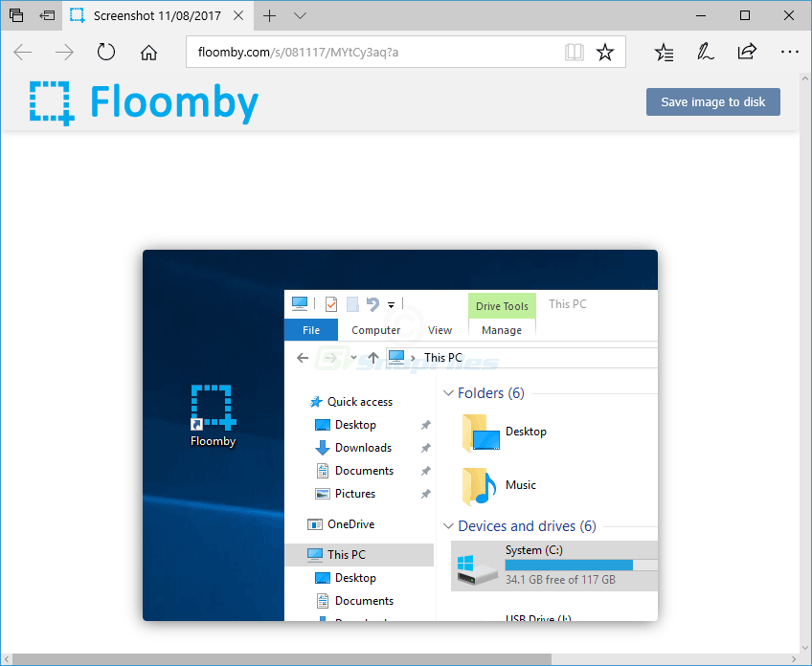Collapse the Folders (6) section
The height and width of the screenshot is (666, 812).
[x=447, y=392]
